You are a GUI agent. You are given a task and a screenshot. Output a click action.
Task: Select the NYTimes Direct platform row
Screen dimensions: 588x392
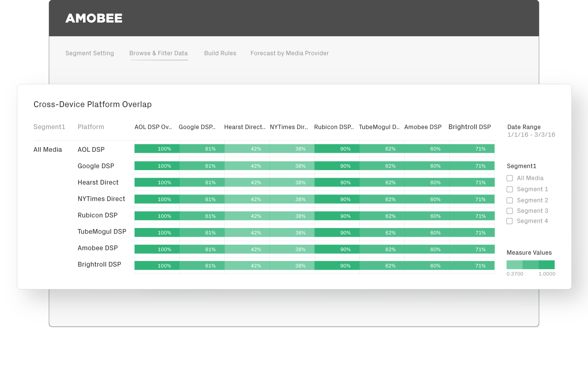coord(101,199)
